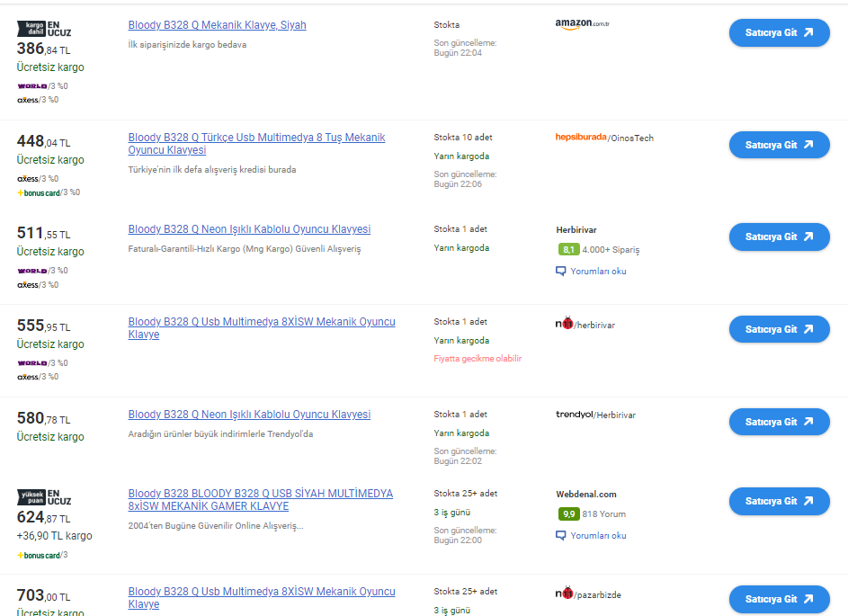
Task: Click Axess card logo under 555,95 TL
Action: [x=28, y=377]
